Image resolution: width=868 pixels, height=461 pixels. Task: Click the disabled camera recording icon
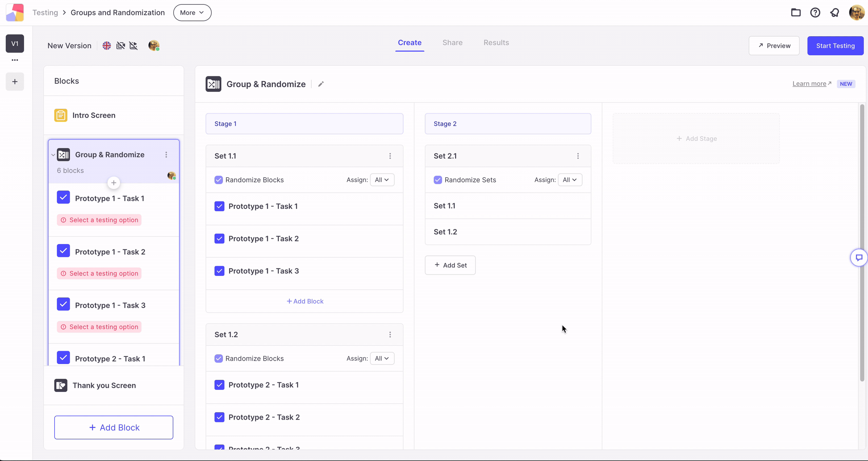click(x=120, y=45)
